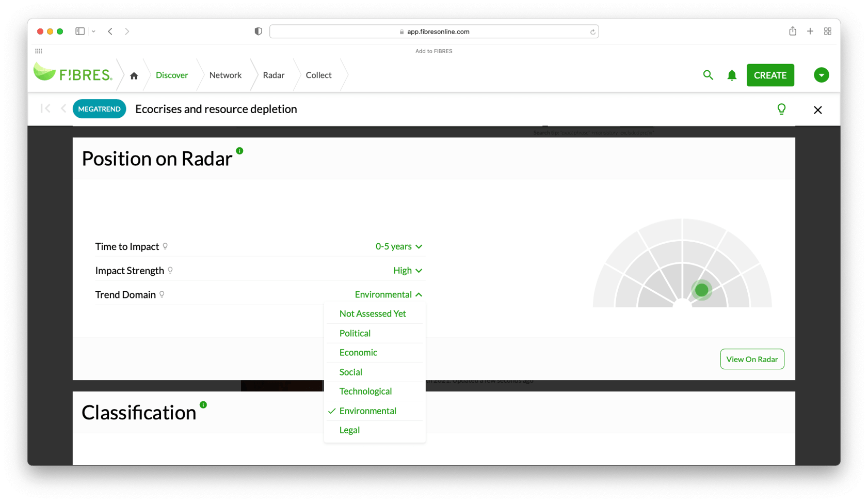Image resolution: width=868 pixels, height=502 pixels.
Task: Click the lightbulb icon beside the megatrend title
Action: point(781,109)
